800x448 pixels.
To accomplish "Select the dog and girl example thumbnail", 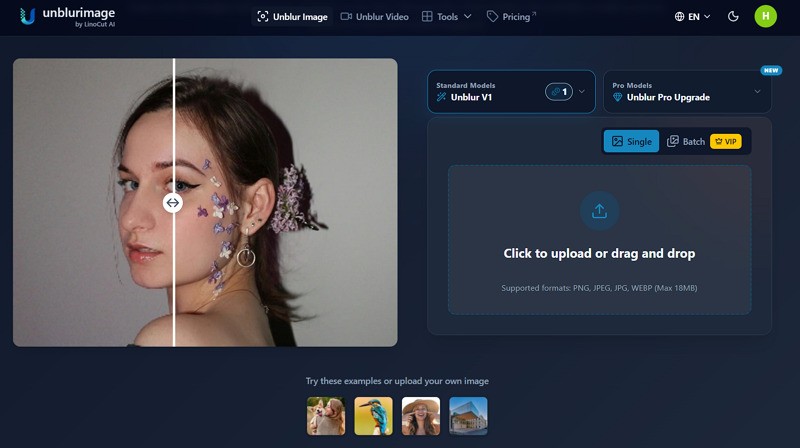I will click(326, 416).
